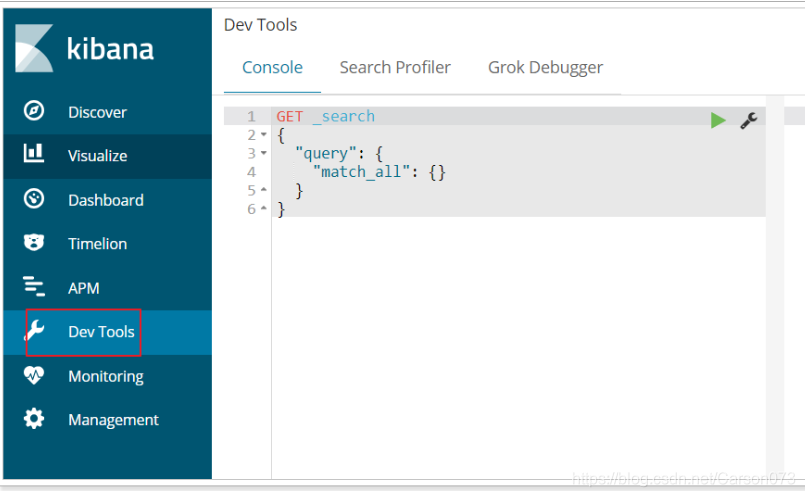Viewport: 805px width, 497px height.
Task: Switch to the Search Profiler tab
Action: pos(395,67)
